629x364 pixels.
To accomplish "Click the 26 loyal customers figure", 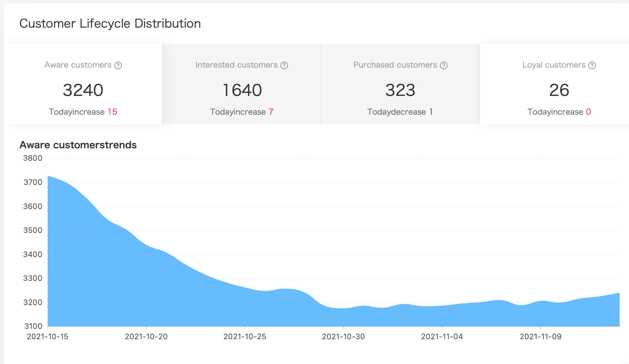I will (x=559, y=90).
